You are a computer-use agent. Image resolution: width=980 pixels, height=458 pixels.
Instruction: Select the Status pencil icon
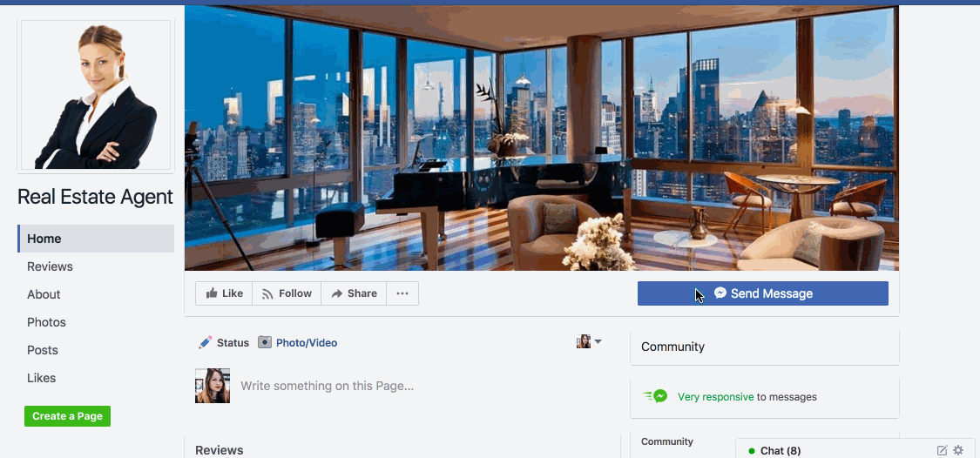tap(205, 342)
